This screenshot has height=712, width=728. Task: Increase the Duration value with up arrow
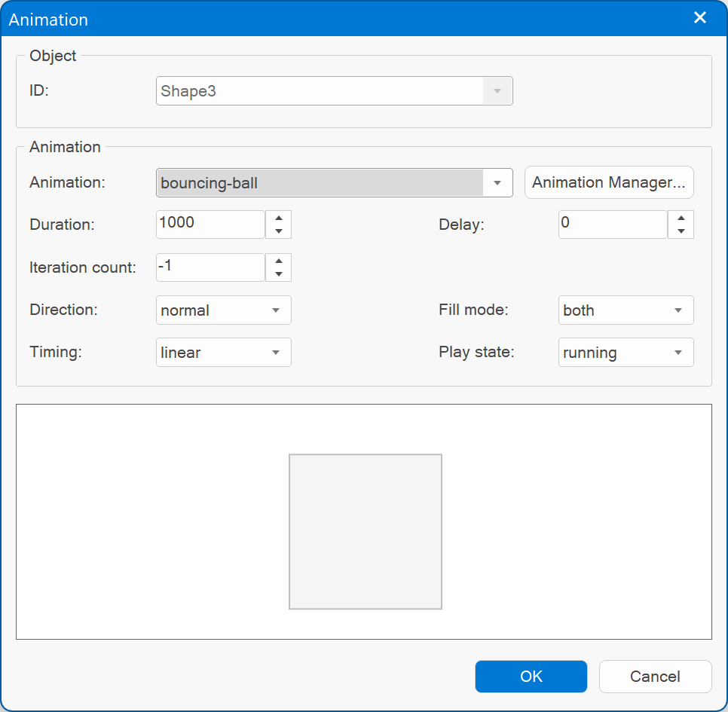coord(279,218)
